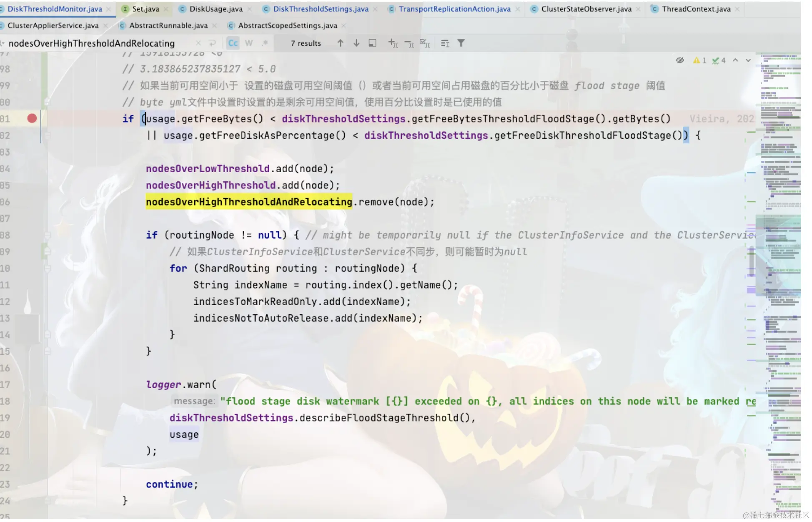Viewport: 812px width, 522px height.
Task: Click the filter search results funnel icon
Action: tap(461, 43)
